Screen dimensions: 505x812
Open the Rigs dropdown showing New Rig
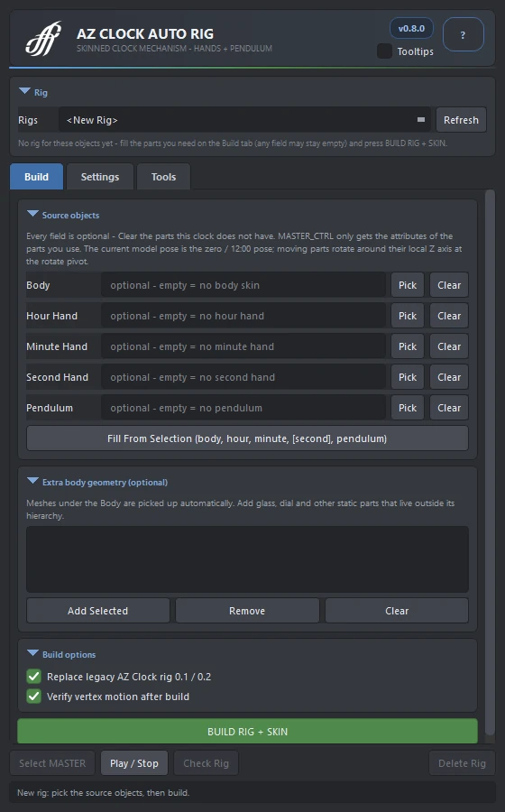pyautogui.click(x=244, y=120)
